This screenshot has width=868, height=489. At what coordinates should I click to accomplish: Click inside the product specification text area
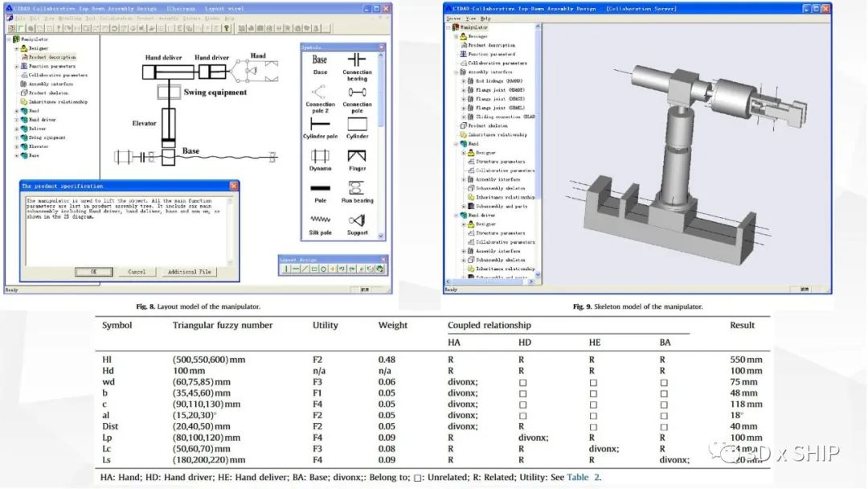(x=126, y=230)
